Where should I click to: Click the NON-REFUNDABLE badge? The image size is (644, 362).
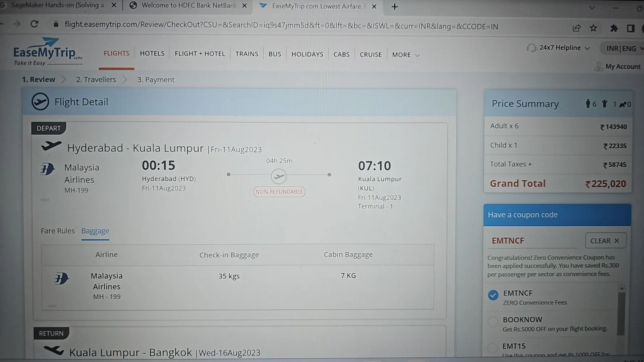point(279,192)
